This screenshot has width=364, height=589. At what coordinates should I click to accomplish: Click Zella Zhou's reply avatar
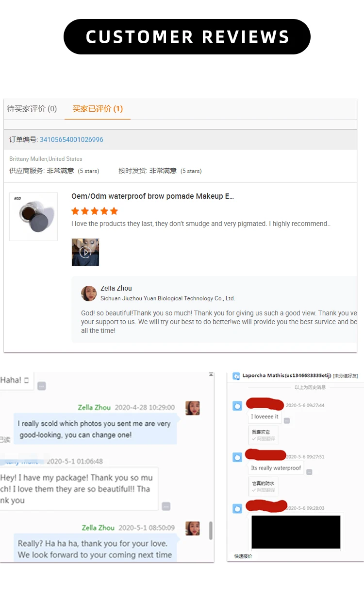tap(89, 294)
